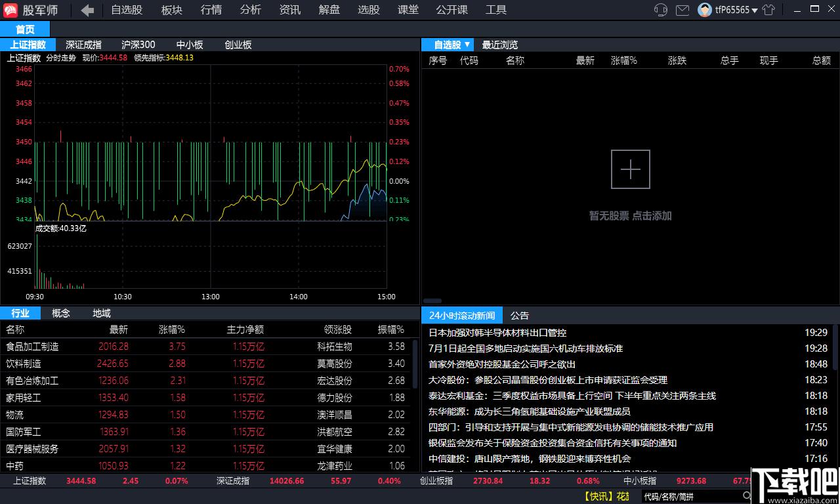
Task: Click 创业板指 in bottom status bar
Action: [x=436, y=480]
